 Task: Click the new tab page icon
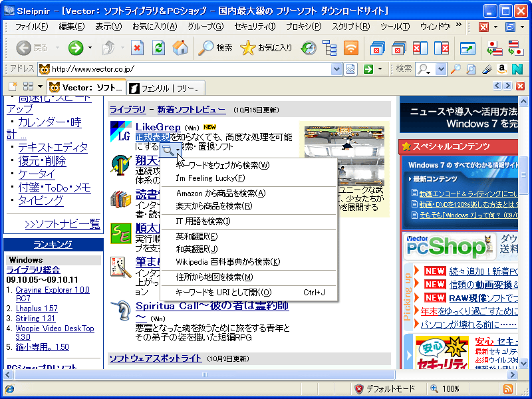coord(13,87)
